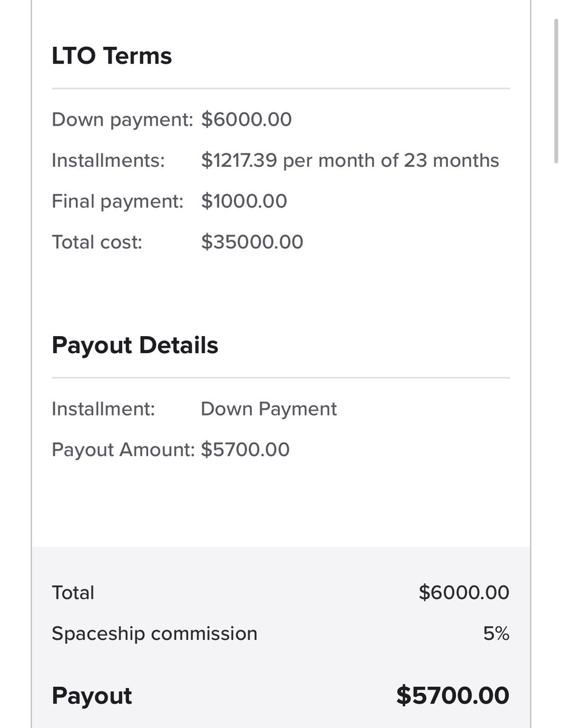
Task: Click the Installments label
Action: [108, 161]
